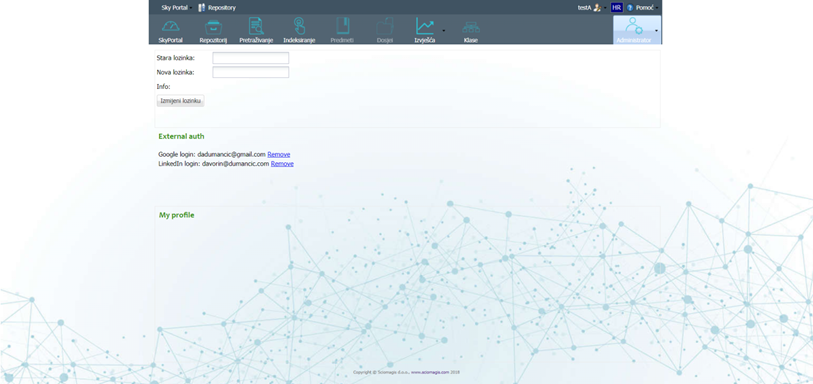
Task: Click the Izmijeni lozinku button
Action: [180, 101]
